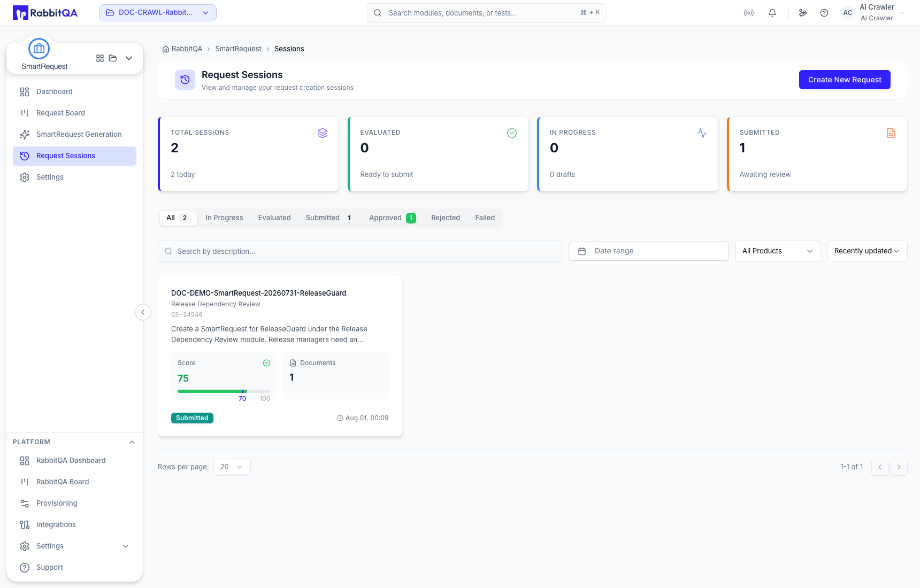Focus the global search modules field
The width and height of the screenshot is (920, 588).
(487, 13)
